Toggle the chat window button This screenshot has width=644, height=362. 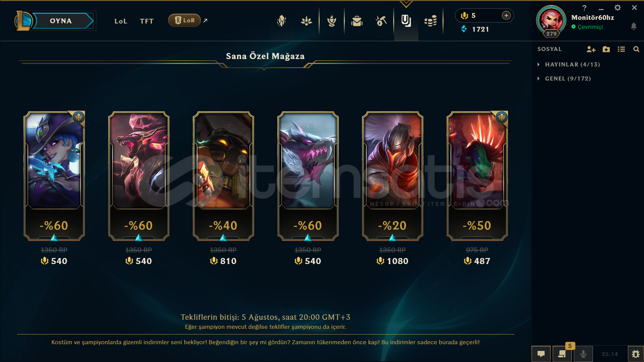(541, 354)
